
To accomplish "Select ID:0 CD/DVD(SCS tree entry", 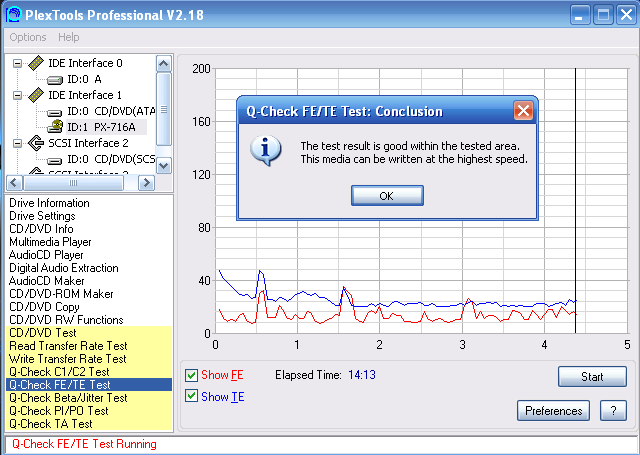I will click(111, 159).
